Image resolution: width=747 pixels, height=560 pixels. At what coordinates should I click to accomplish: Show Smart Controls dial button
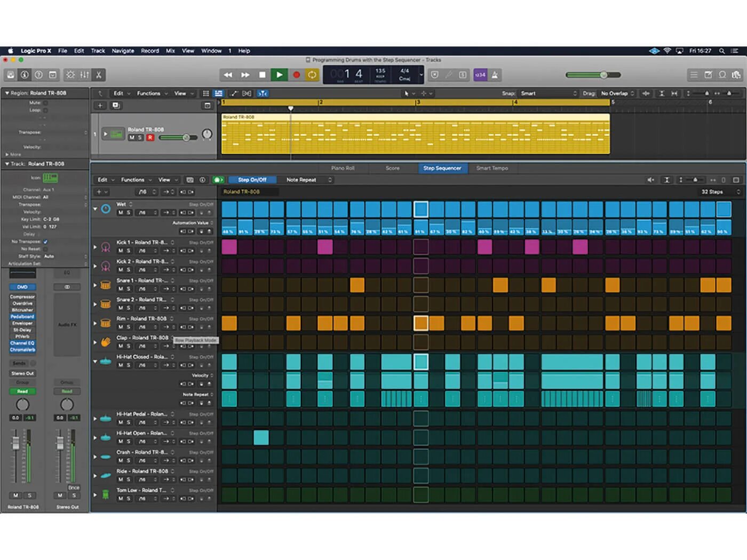tap(70, 75)
